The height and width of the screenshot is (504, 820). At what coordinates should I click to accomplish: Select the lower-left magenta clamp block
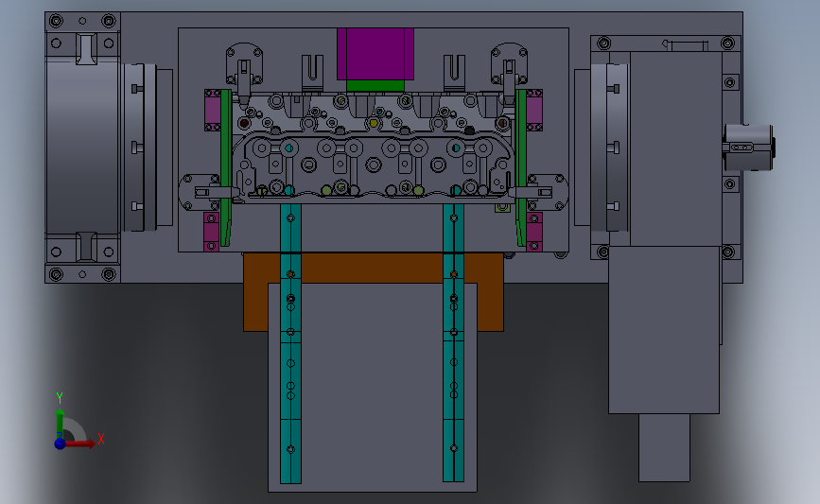(x=211, y=232)
